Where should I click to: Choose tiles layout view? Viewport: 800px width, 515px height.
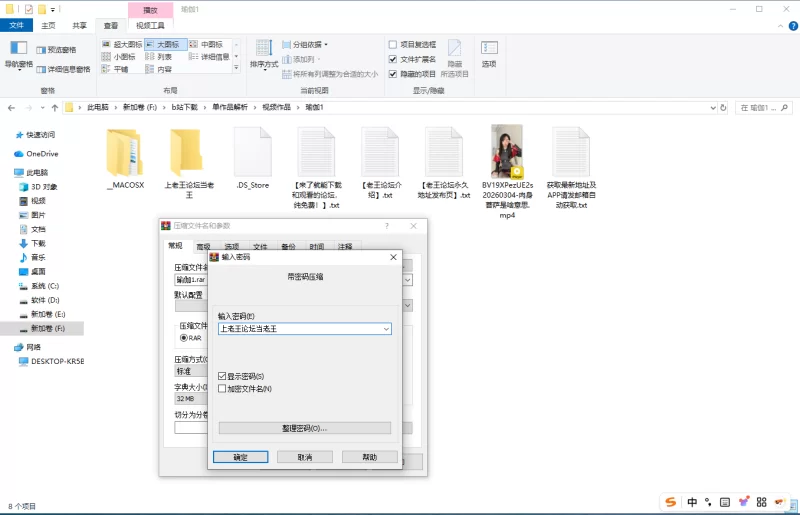click(115, 69)
